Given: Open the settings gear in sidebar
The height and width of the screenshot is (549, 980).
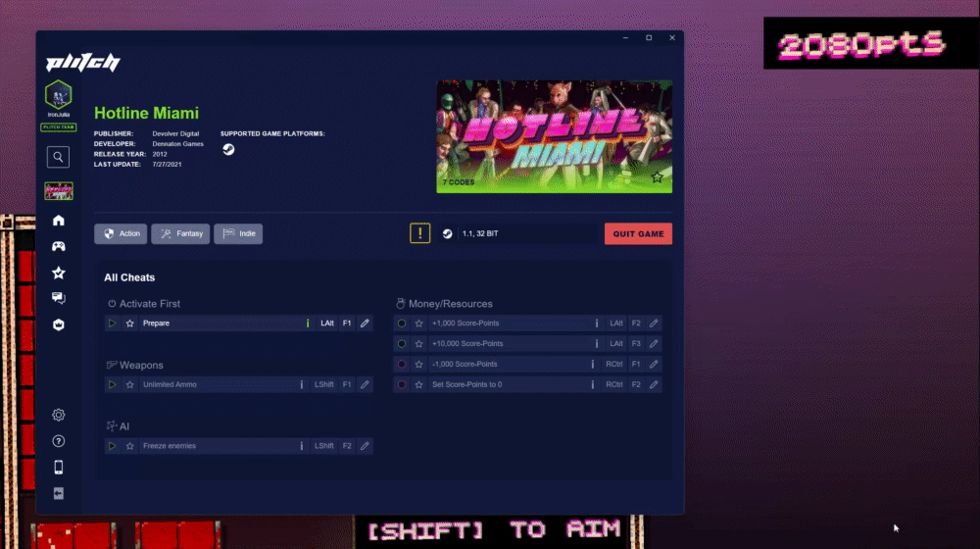Looking at the screenshot, I should (x=58, y=415).
